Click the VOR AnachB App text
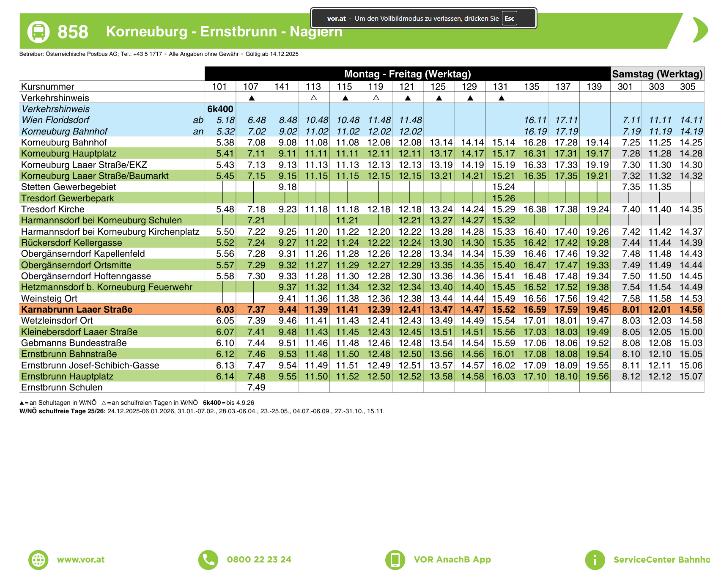The height and width of the screenshot is (588, 710). 452,560
